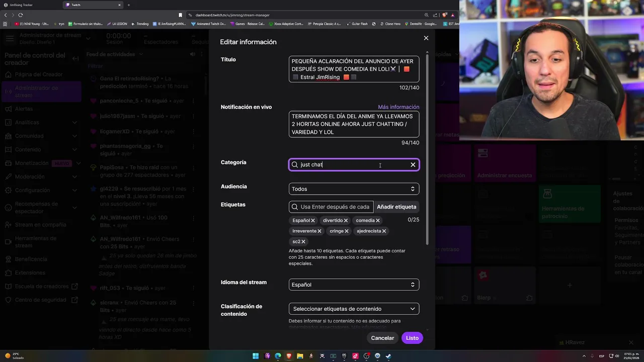
Task: Open a new browser tab
Action: 129,5
